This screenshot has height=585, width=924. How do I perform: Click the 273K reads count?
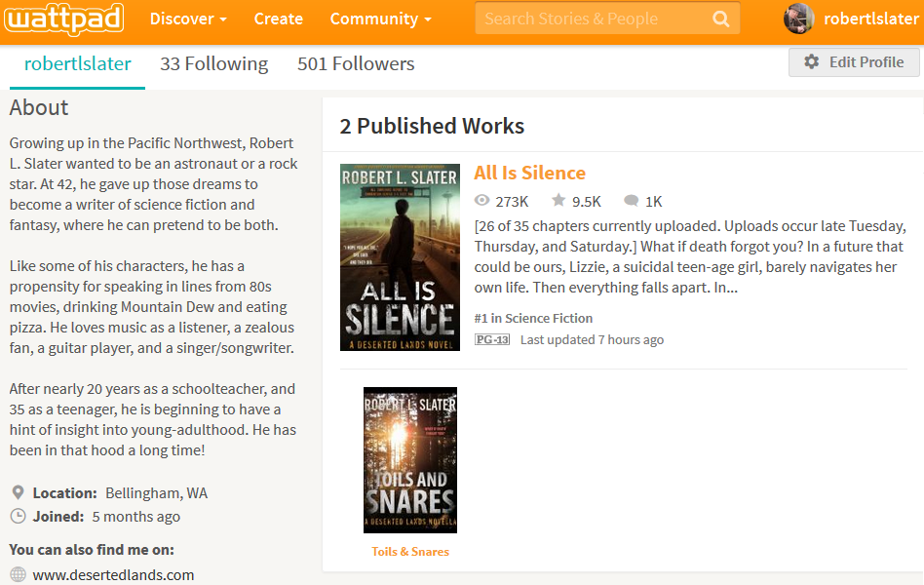tap(512, 202)
